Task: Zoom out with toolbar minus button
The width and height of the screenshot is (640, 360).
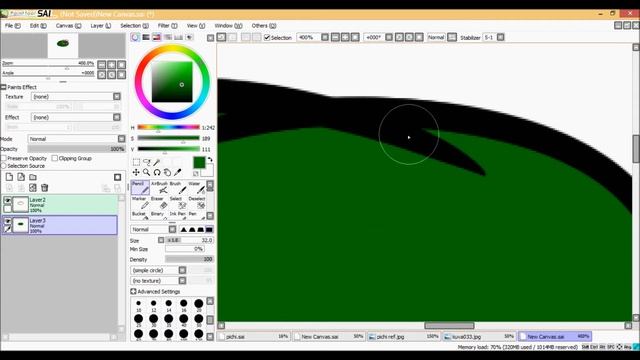Action: (x=335, y=38)
